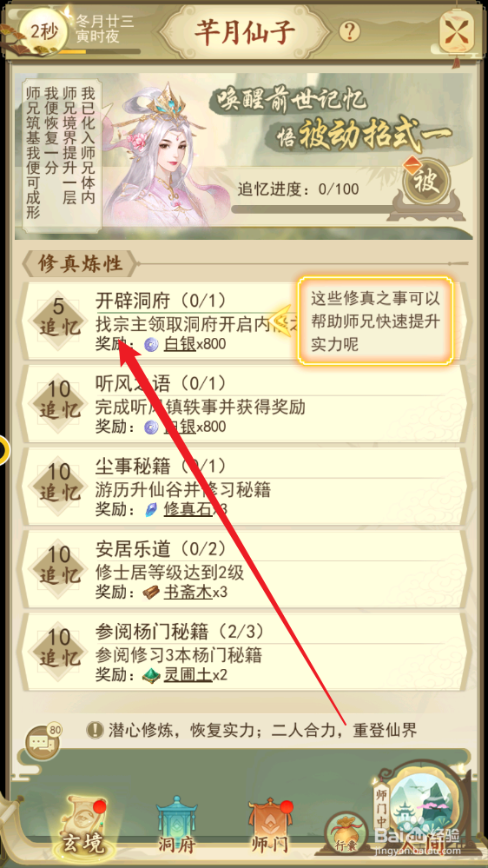Tap the 2秒 timer orb

pos(43,32)
